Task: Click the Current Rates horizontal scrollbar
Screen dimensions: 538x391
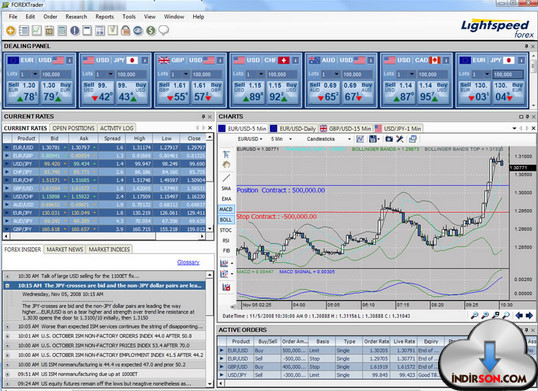Action: click(x=104, y=236)
